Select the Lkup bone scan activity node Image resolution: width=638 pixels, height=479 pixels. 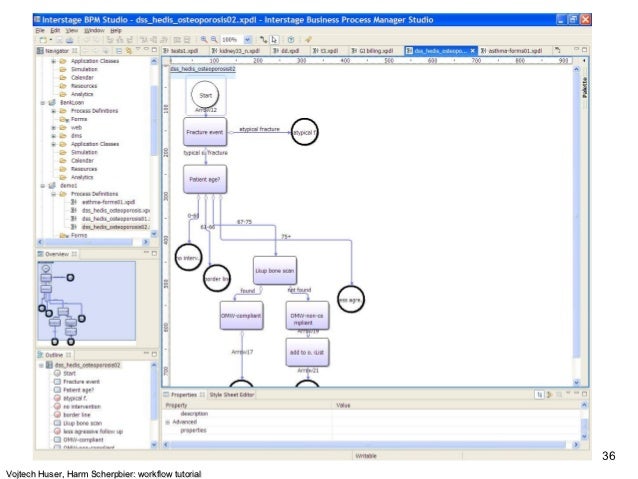coord(275,270)
